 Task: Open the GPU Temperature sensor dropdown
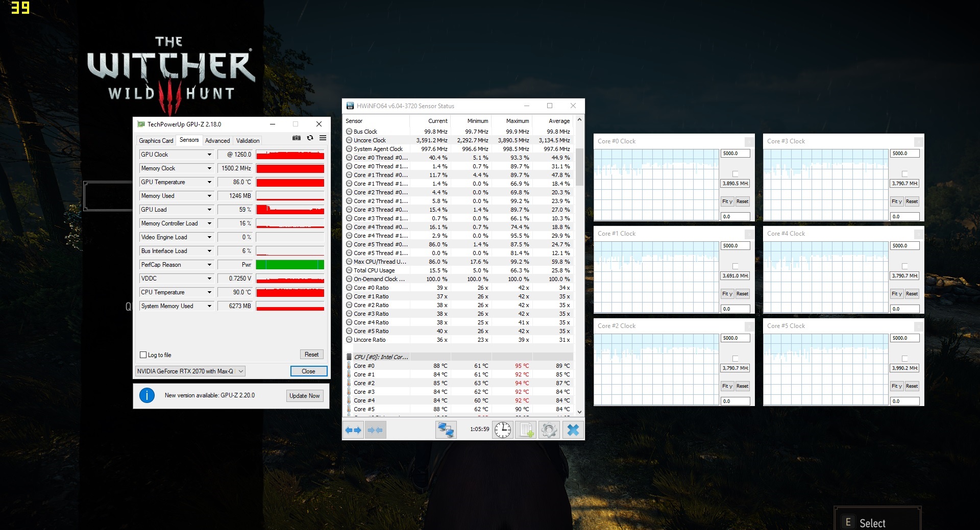click(x=209, y=182)
